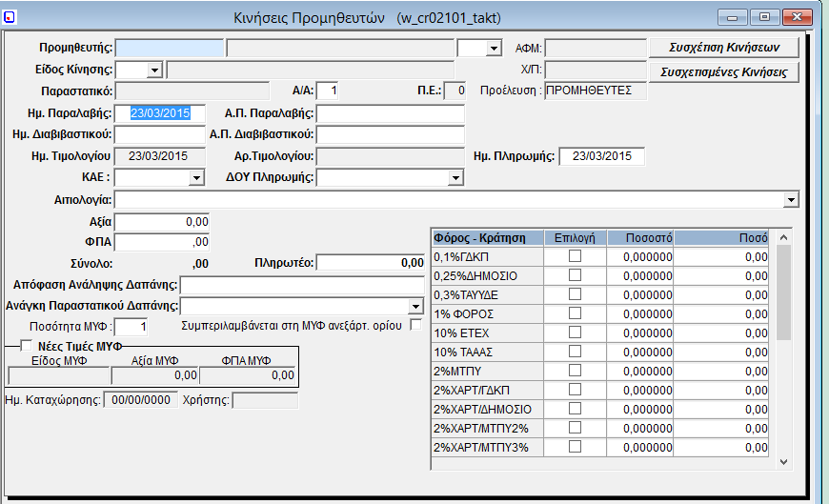Image resolution: width=829 pixels, height=504 pixels.
Task: Select the 0,1%ΓΔΚΠ row name cell
Action: 488,257
